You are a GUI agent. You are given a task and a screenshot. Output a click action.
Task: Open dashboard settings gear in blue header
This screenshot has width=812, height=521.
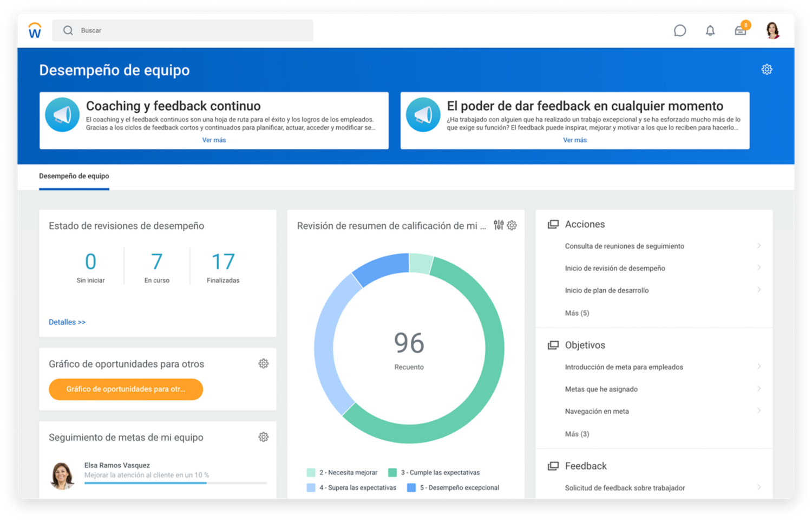[767, 69]
